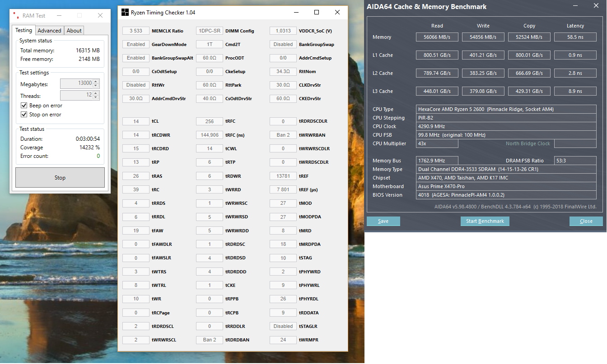607x364 pixels.
Task: Click the RttPark 60.0Ω value
Action: click(x=210, y=85)
